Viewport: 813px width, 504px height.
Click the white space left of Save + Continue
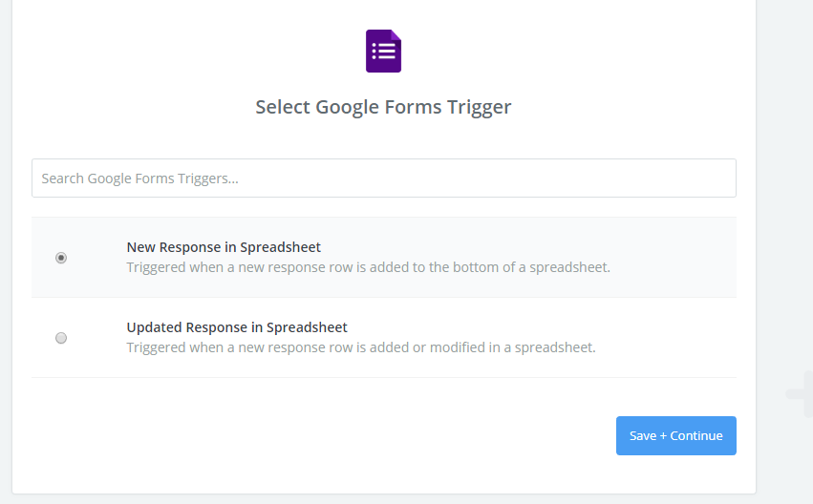[x=382, y=436]
